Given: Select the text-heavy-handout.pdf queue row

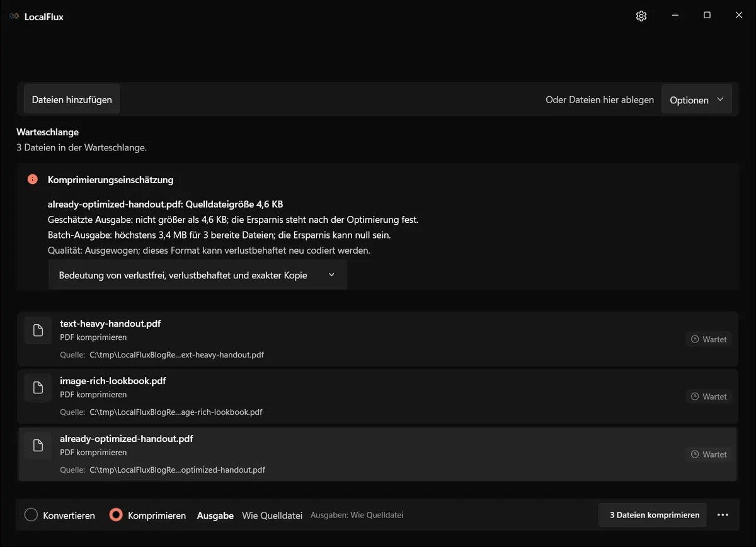Looking at the screenshot, I should click(378, 339).
